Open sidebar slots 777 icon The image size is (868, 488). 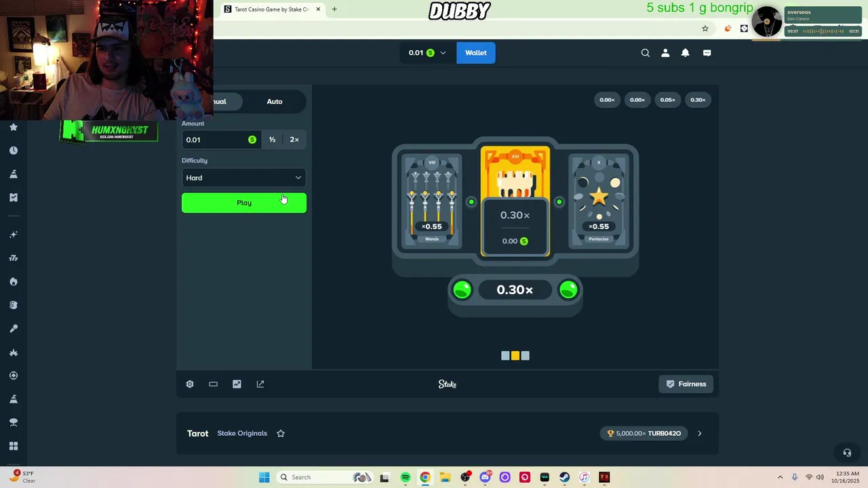pyautogui.click(x=14, y=258)
